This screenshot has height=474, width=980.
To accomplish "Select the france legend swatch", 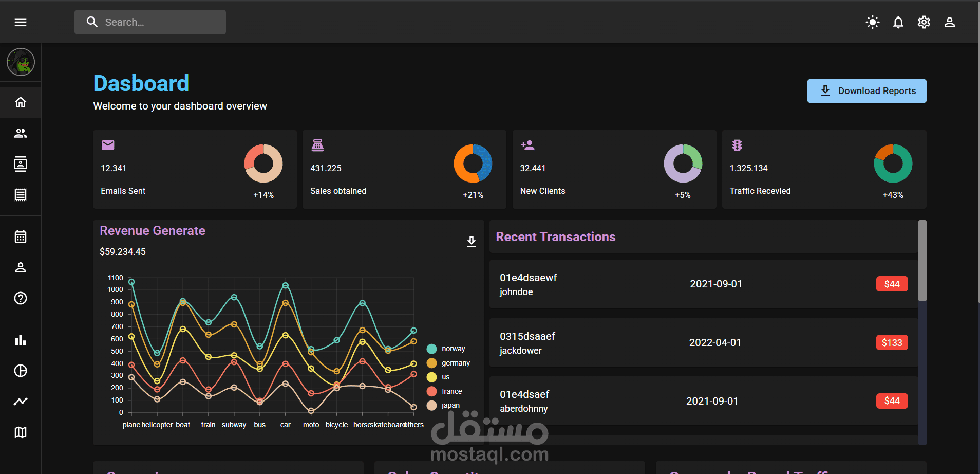I will [x=431, y=391].
